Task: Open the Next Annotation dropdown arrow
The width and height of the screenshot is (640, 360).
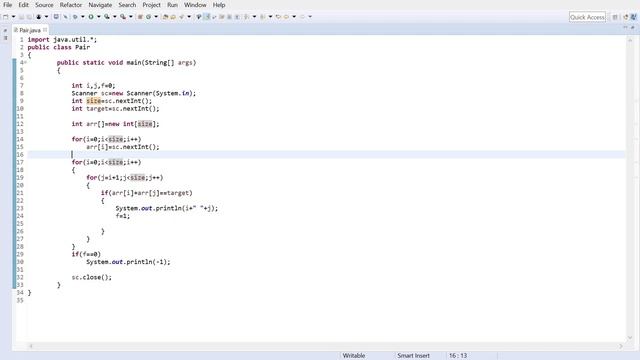Action: (x=254, y=17)
